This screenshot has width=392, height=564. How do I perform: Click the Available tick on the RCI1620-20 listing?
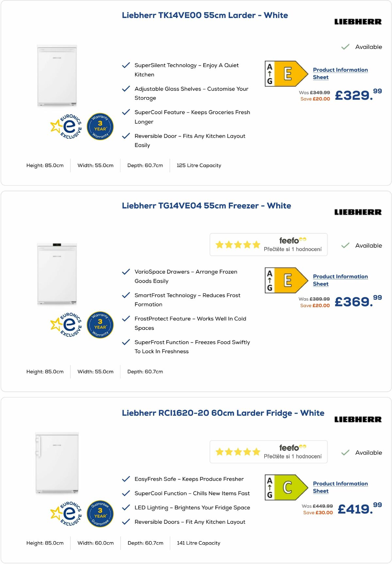pyautogui.click(x=345, y=453)
